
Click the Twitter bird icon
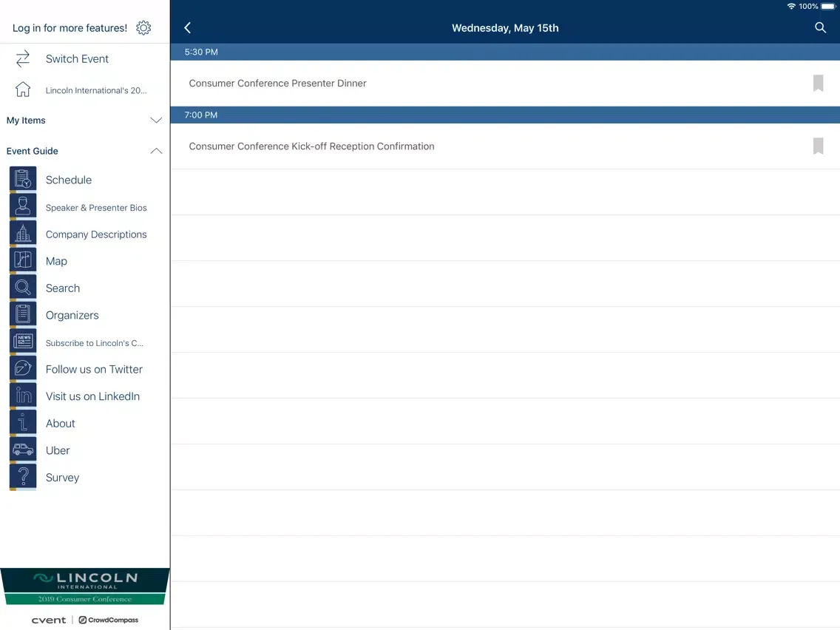coord(23,368)
